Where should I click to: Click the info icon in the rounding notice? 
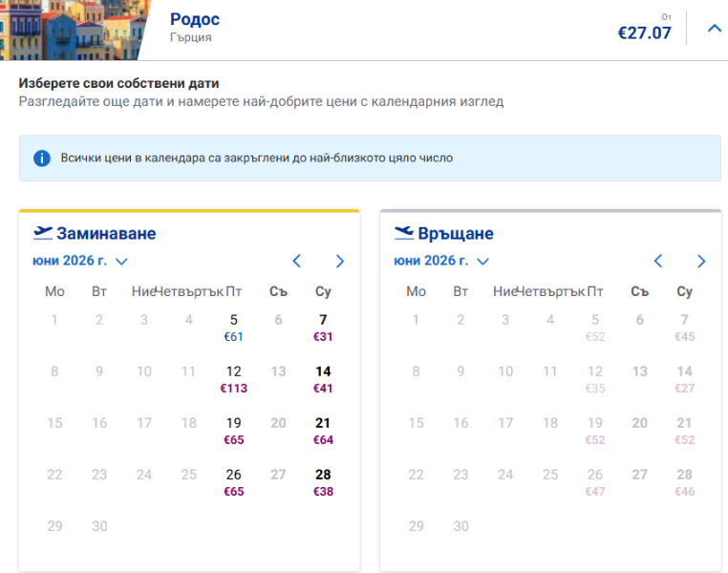point(42,159)
